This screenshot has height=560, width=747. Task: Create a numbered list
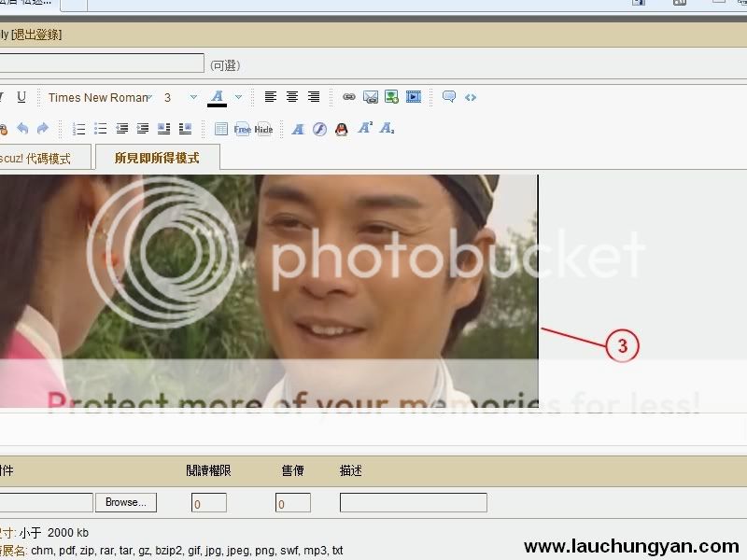click(x=78, y=129)
